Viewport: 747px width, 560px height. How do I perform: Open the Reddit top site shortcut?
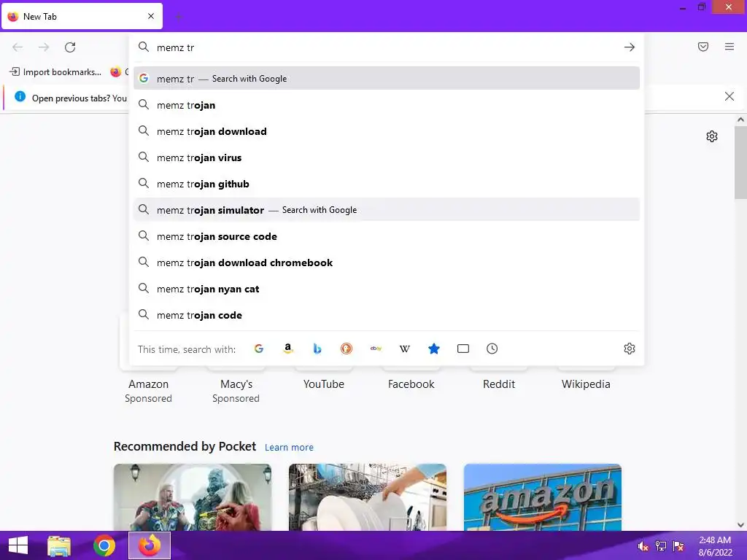(x=499, y=384)
